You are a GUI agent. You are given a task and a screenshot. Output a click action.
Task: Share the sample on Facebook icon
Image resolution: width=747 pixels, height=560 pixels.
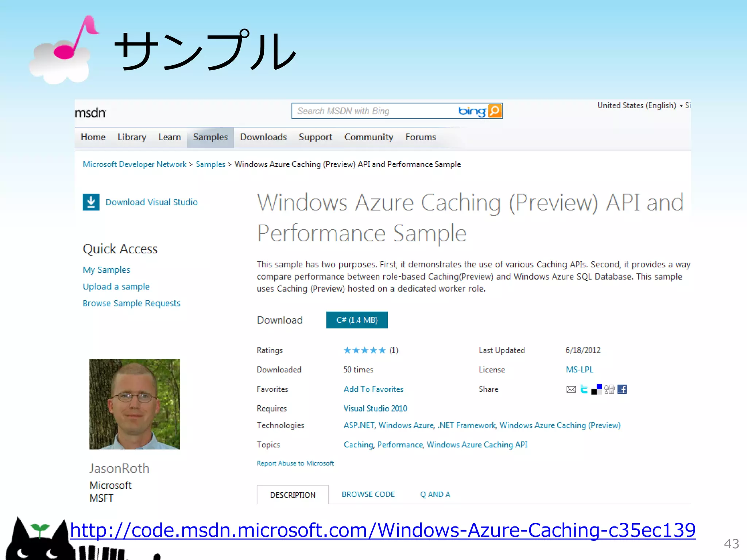point(622,389)
